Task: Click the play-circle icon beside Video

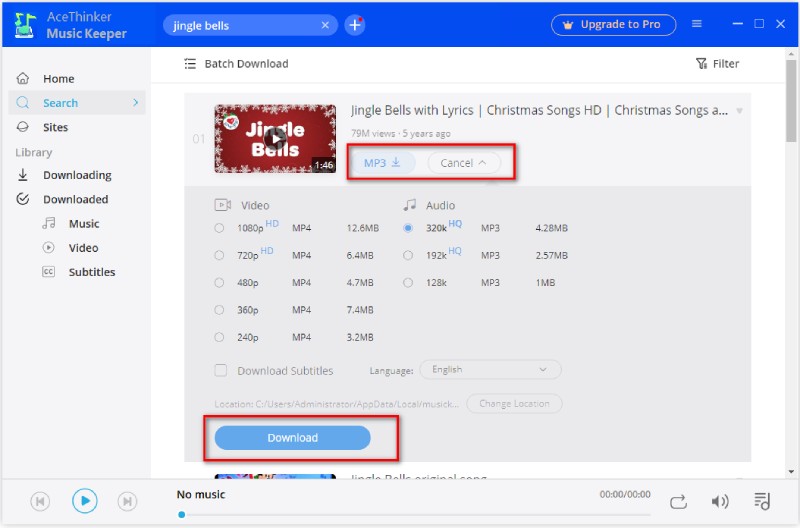Action: 48,247
